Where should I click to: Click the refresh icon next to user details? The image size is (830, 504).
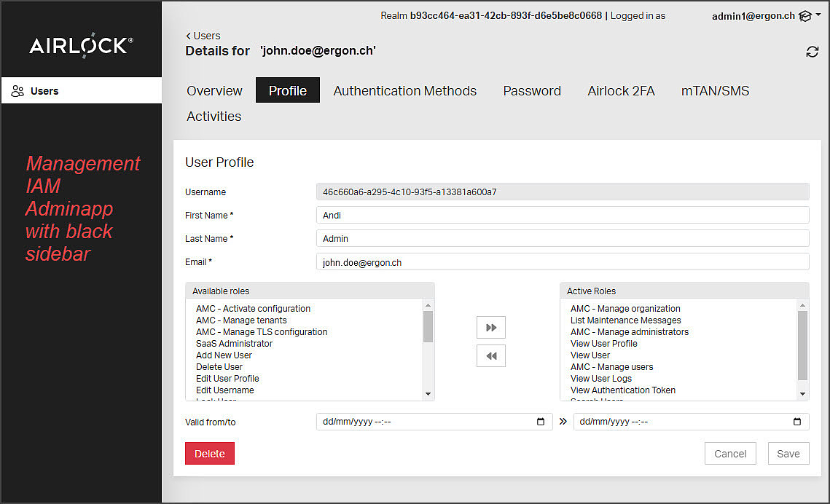tap(812, 52)
